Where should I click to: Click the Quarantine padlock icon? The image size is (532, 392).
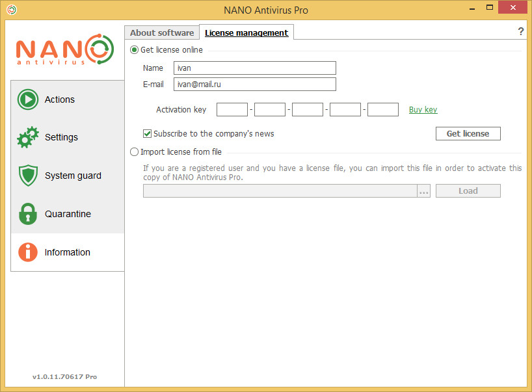pos(28,214)
